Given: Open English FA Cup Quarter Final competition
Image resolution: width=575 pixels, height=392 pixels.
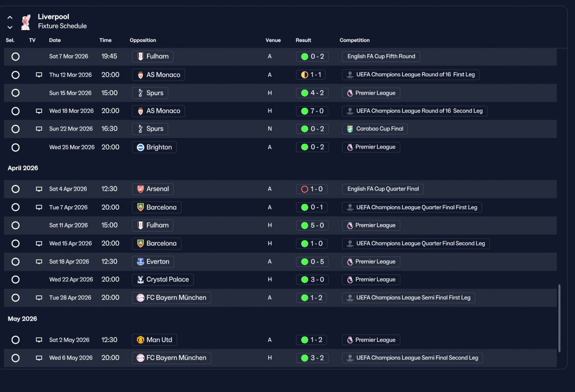Looking at the screenshot, I should 383,189.
